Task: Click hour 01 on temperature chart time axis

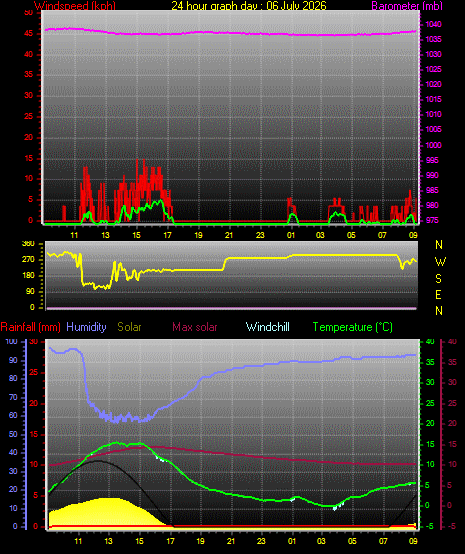Action: pos(292,541)
